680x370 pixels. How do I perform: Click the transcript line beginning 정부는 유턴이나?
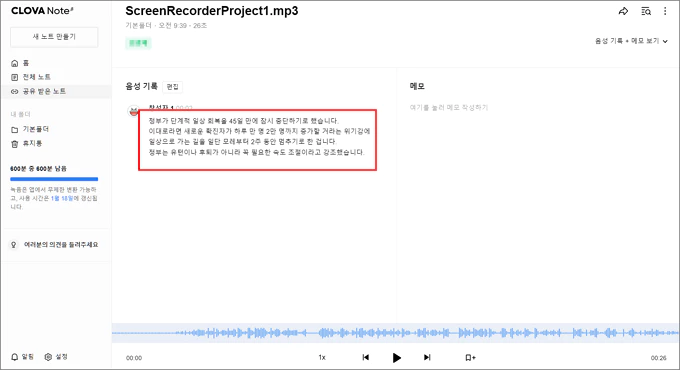[256, 152]
